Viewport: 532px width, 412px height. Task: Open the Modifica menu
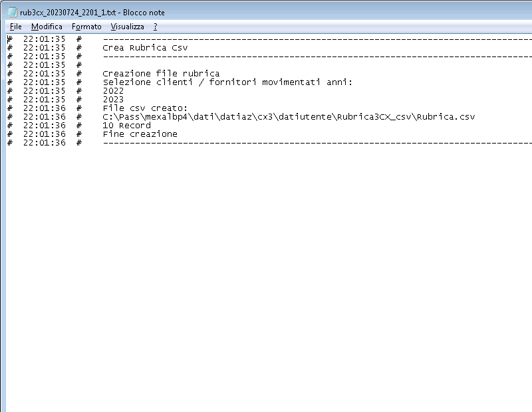[47, 27]
